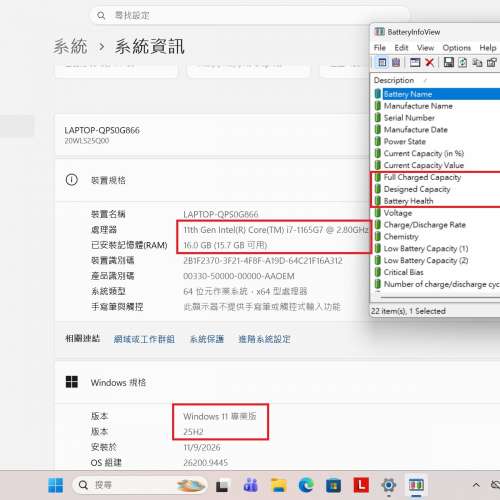Image resolution: width=500 pixels, height=500 pixels.
Task: Click the LAPTOP-QPS0G866 heading at top card
Action: [102, 130]
